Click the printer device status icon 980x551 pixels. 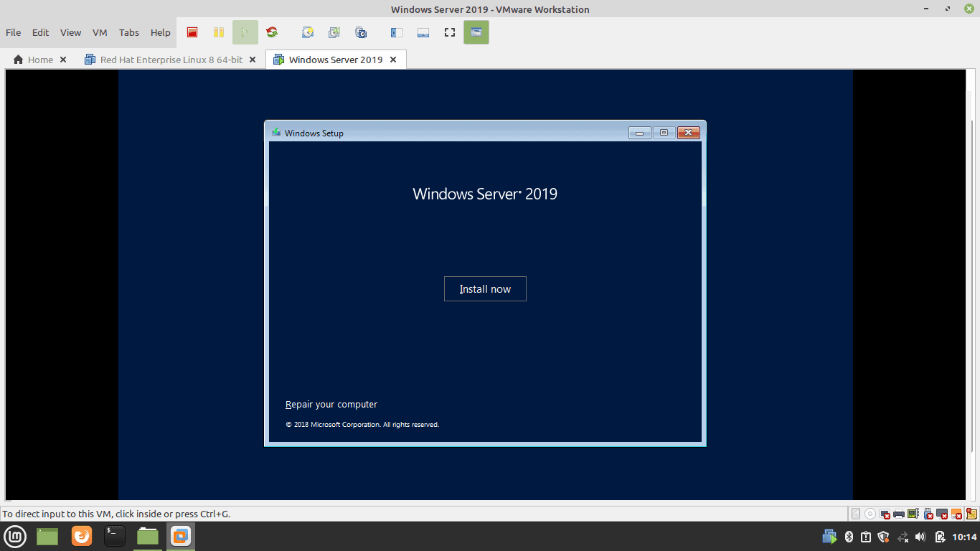899,514
